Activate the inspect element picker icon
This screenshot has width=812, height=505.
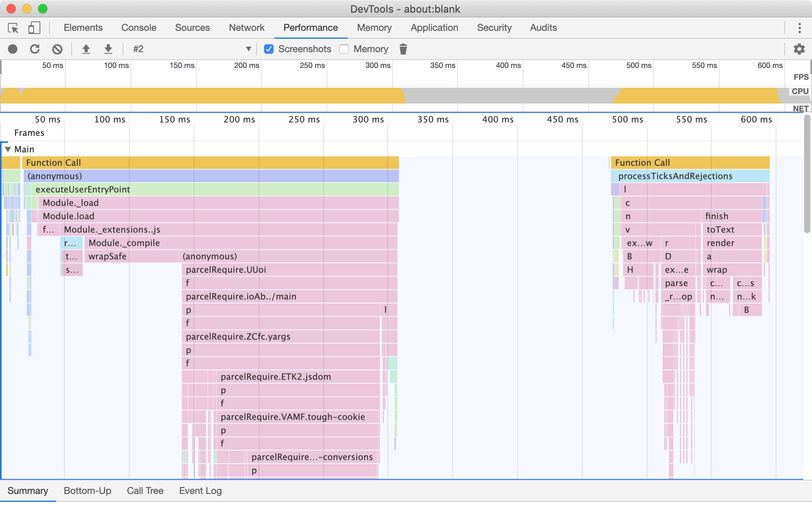[x=13, y=28]
